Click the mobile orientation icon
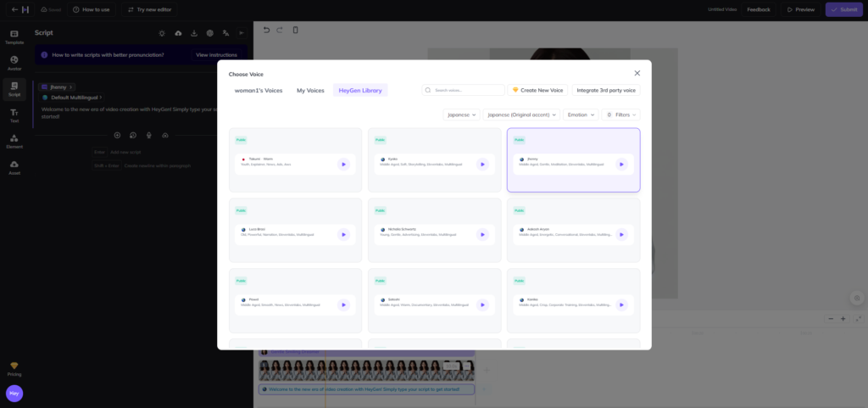This screenshot has height=408, width=868. pyautogui.click(x=295, y=30)
